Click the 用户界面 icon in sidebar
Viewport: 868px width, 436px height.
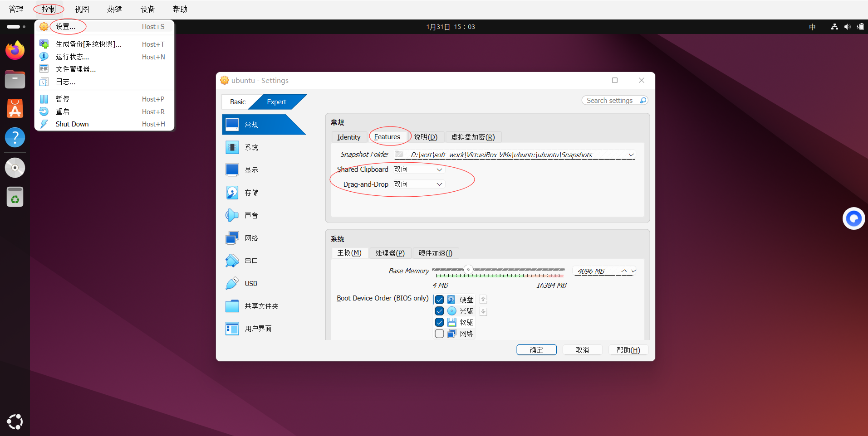(232, 329)
